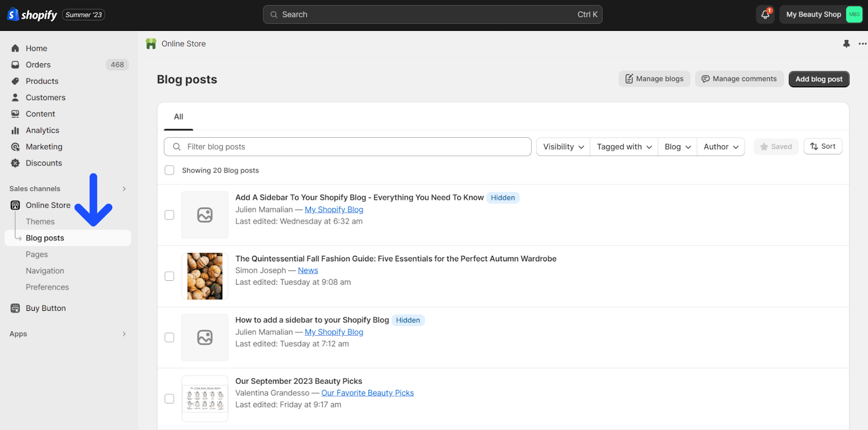Click the filter search magnifier icon
868x430 pixels.
177,146
